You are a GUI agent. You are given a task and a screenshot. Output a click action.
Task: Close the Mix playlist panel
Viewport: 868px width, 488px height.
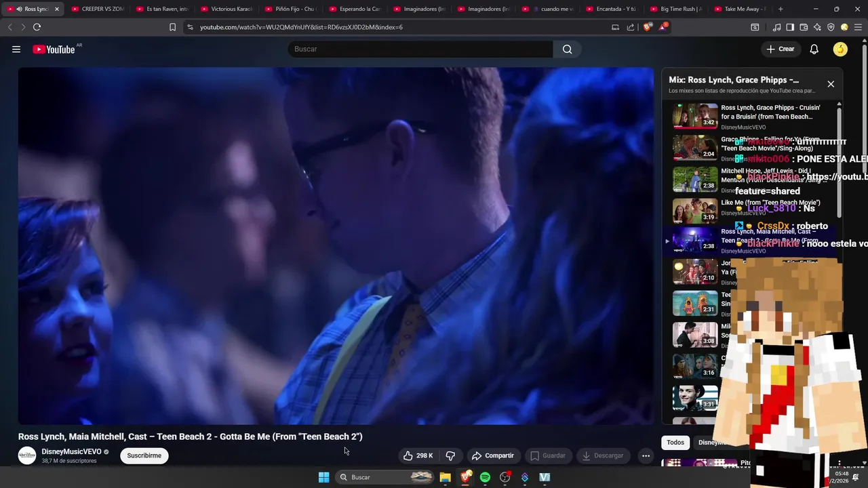pos(831,84)
